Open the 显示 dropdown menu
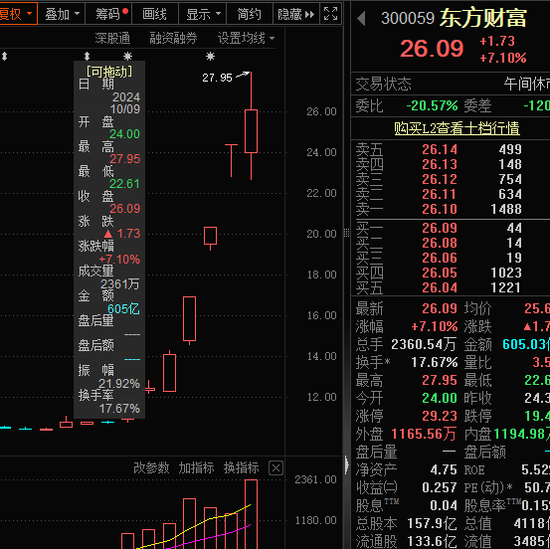Screen dimensions: 550x549 click(x=203, y=14)
